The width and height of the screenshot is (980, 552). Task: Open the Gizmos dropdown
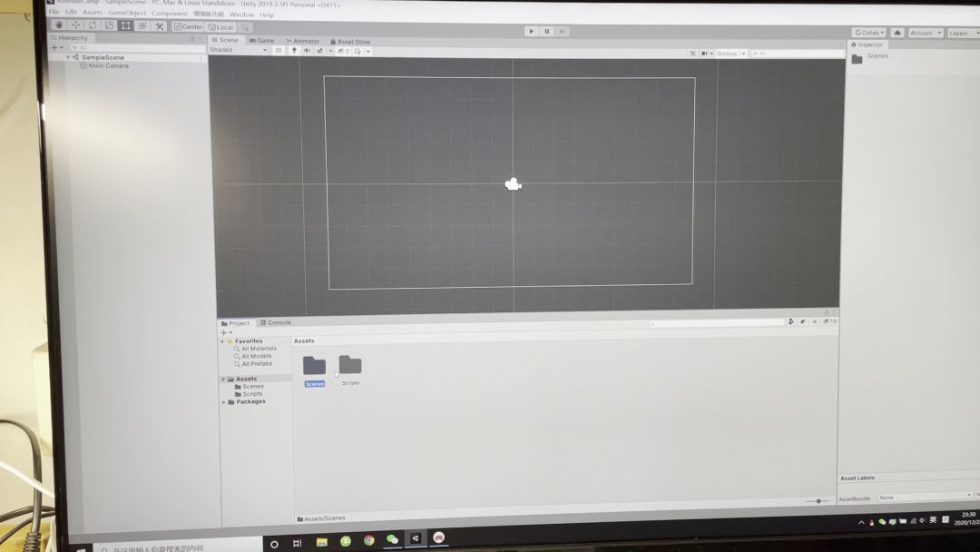730,54
